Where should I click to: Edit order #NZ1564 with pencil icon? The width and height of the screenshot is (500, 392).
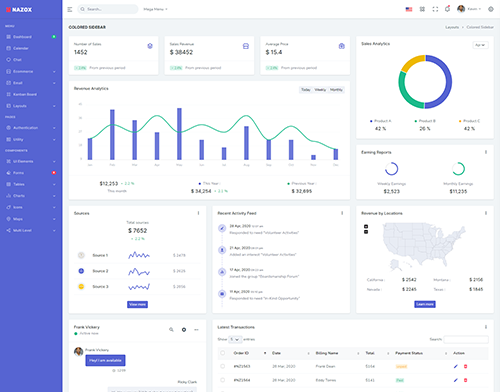[456, 380]
